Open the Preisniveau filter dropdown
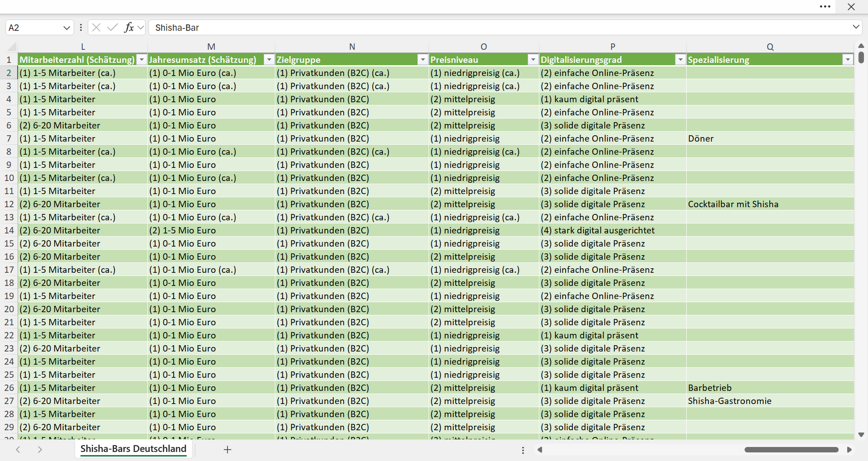This screenshot has width=868, height=461. [533, 60]
